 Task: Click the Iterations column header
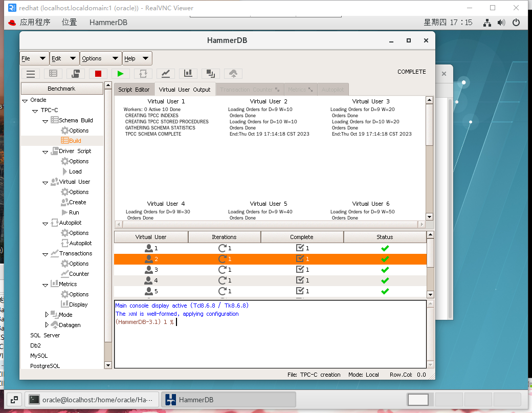tap(224, 237)
